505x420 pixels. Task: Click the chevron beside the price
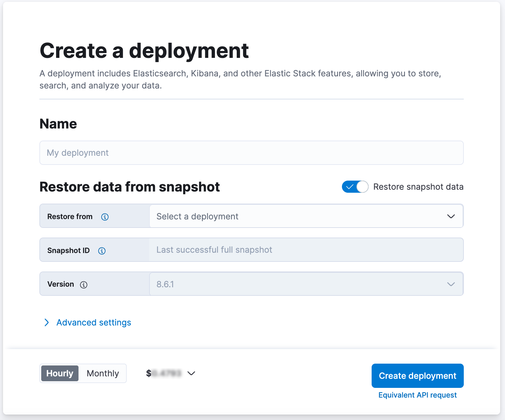(191, 374)
